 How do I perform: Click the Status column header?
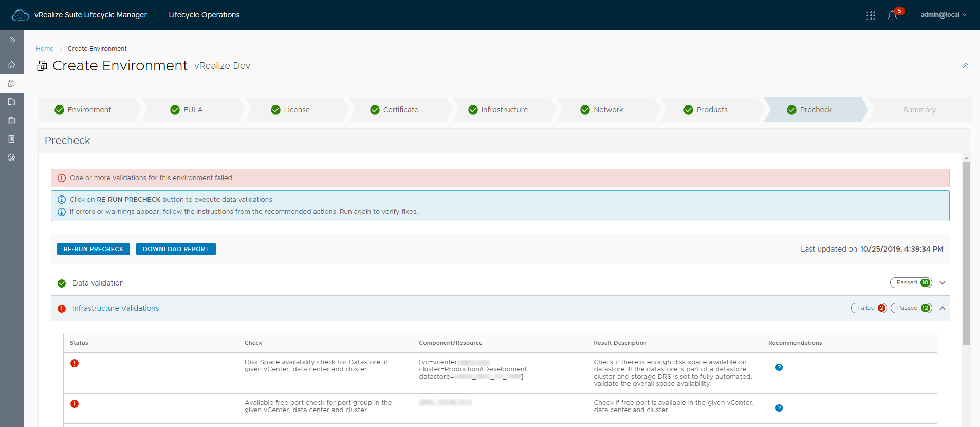pos(79,343)
